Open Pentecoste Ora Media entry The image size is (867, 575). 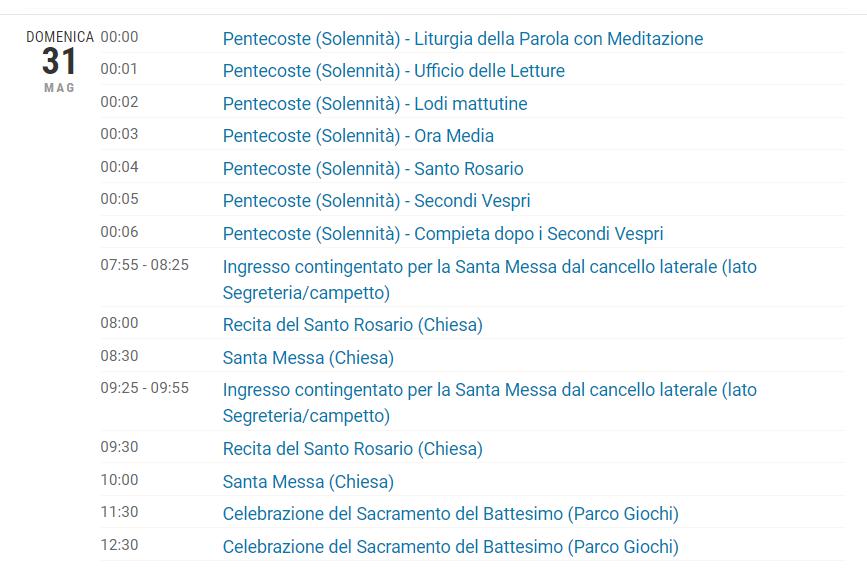pos(358,135)
